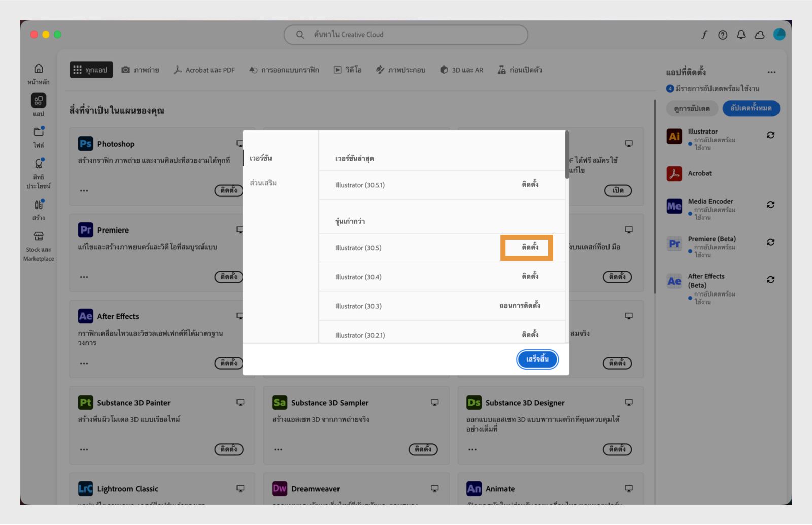The width and height of the screenshot is (812, 525).
Task: Click the เสร็จสิ้น (Done) button
Action: 537,359
